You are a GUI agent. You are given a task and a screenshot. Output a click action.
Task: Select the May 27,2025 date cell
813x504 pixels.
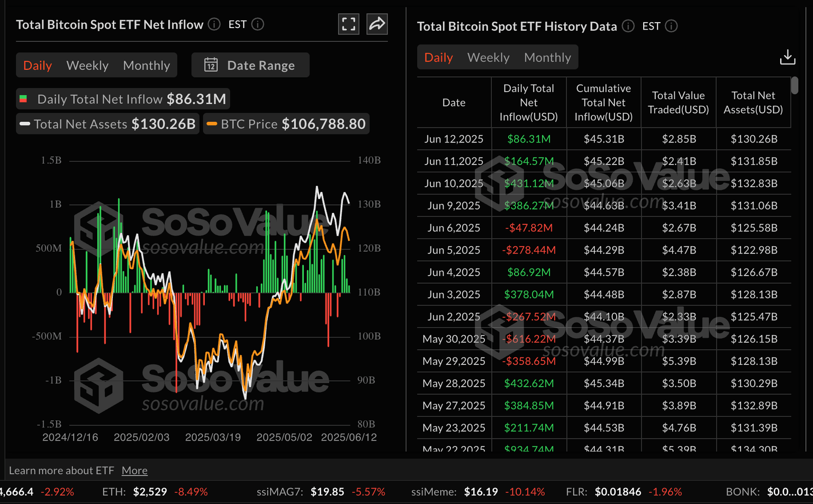coord(454,406)
